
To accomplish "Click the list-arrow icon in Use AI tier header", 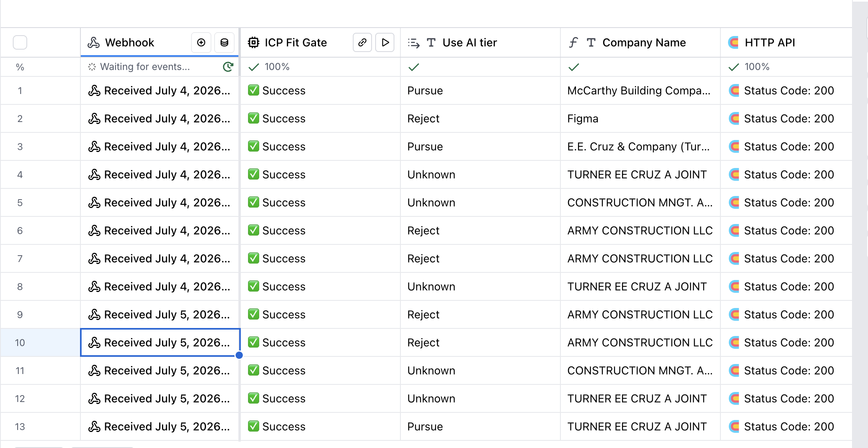I will pyautogui.click(x=414, y=43).
